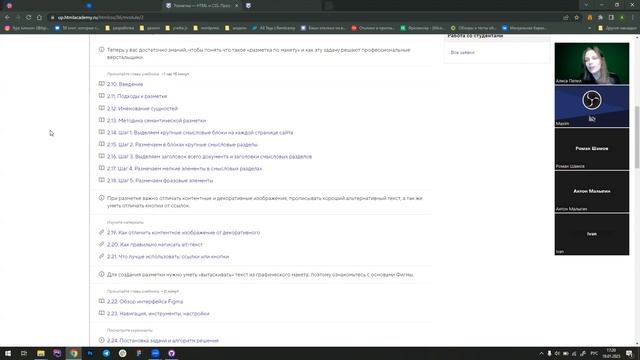
Task: Close the active browser tab
Action: pyautogui.click(x=236, y=6)
